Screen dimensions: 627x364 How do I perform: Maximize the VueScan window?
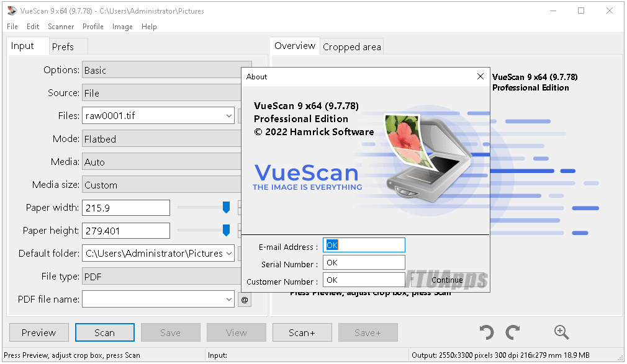pyautogui.click(x=581, y=11)
